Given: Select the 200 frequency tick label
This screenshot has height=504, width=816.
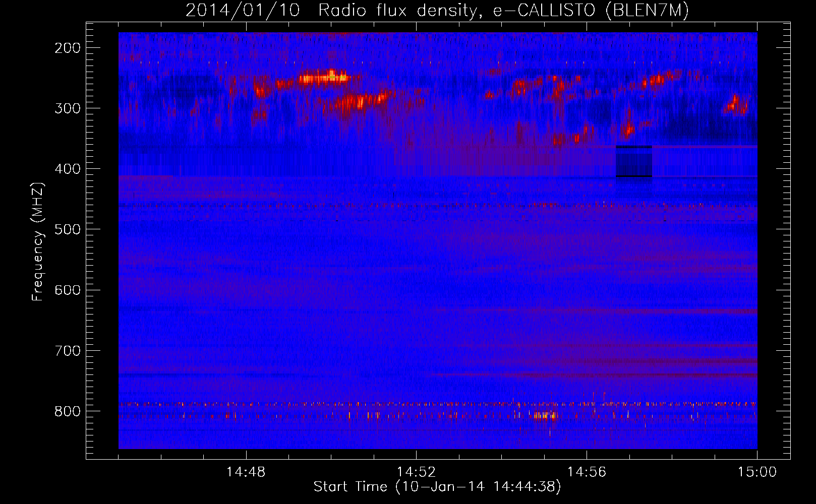Looking at the screenshot, I should coord(68,48).
